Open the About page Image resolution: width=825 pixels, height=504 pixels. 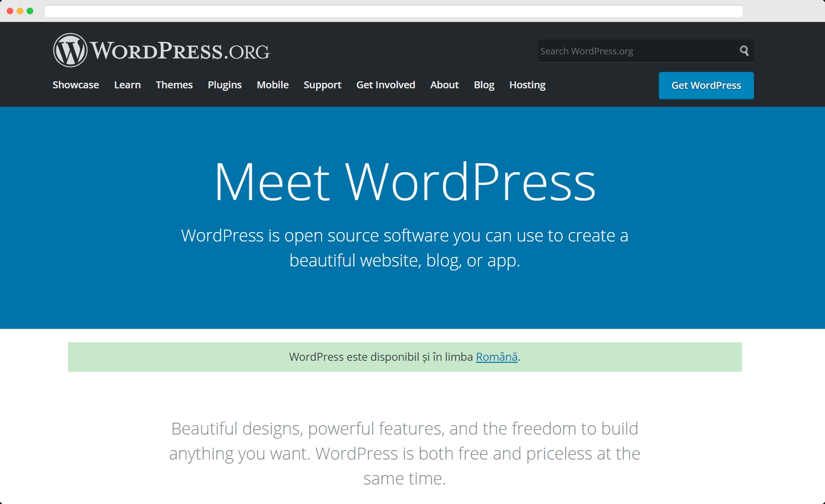click(x=444, y=85)
